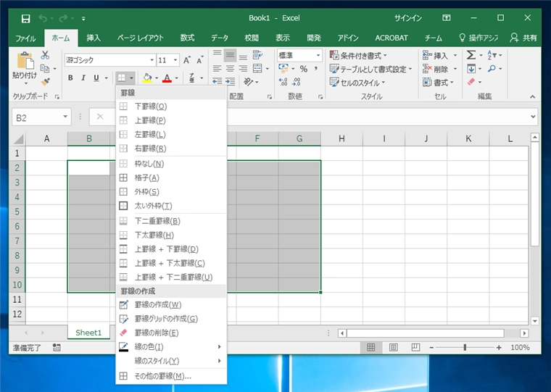Choose その他の罫線(M)... option

tap(171, 376)
